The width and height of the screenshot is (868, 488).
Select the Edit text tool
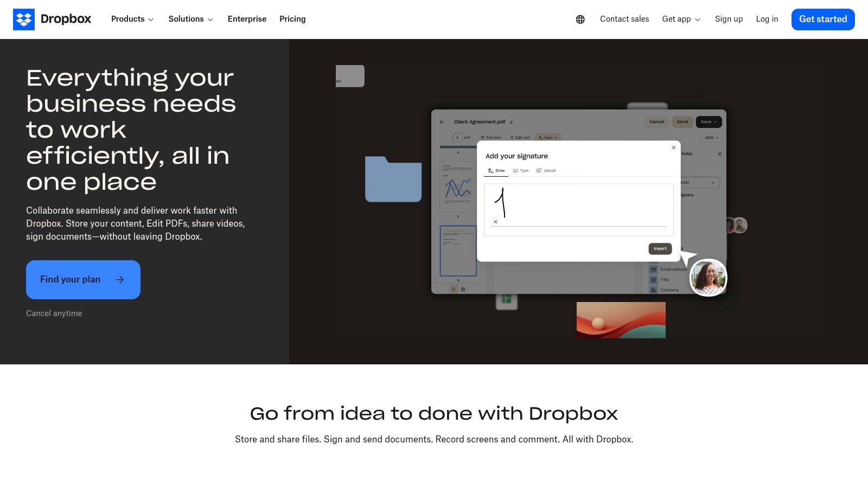520,138
